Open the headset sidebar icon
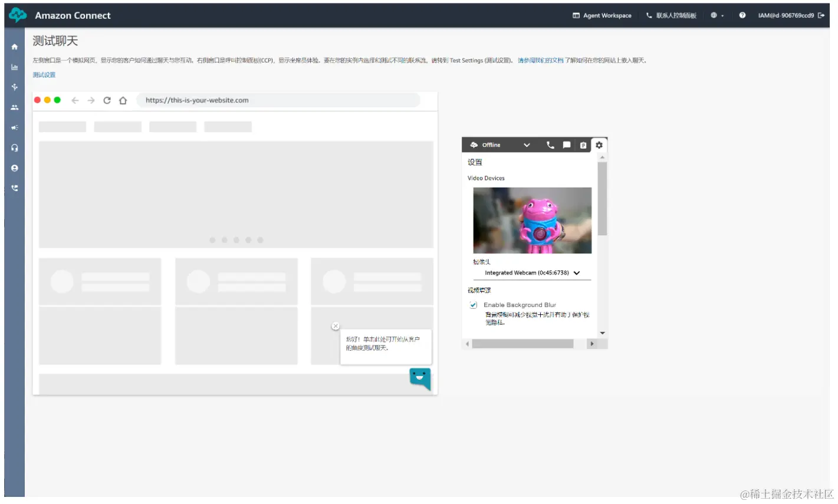 tap(15, 148)
